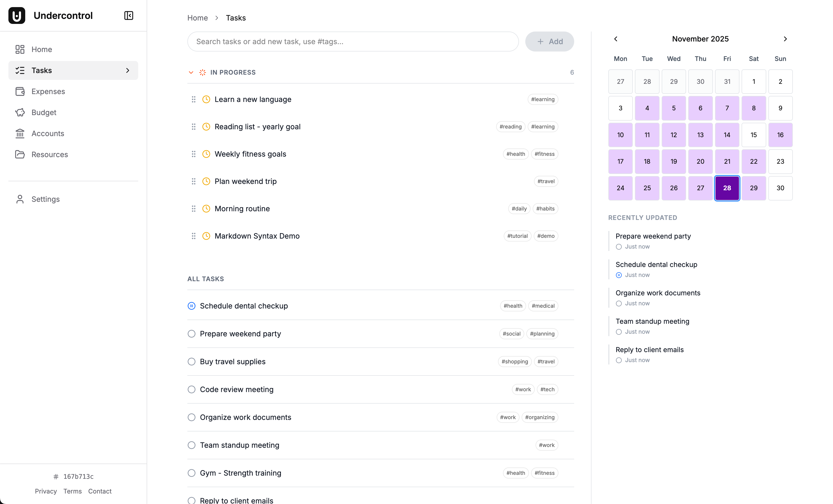833x504 pixels.
Task: Toggle paused status on Schedule dental checkup
Action: [191, 306]
